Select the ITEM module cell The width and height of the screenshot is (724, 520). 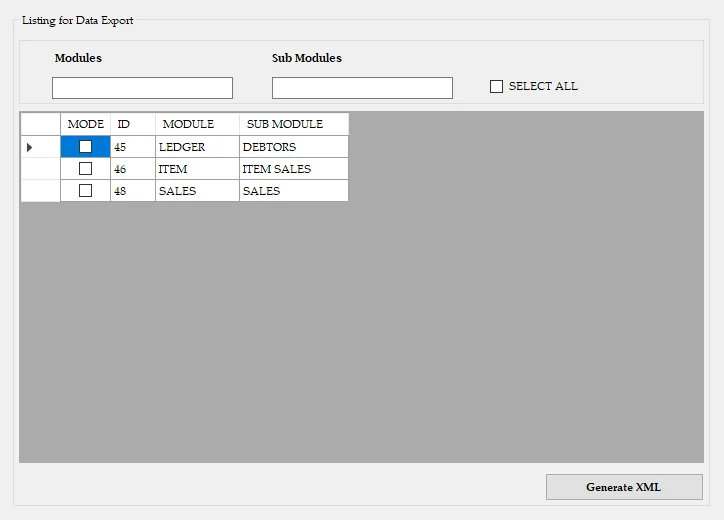[x=197, y=169]
